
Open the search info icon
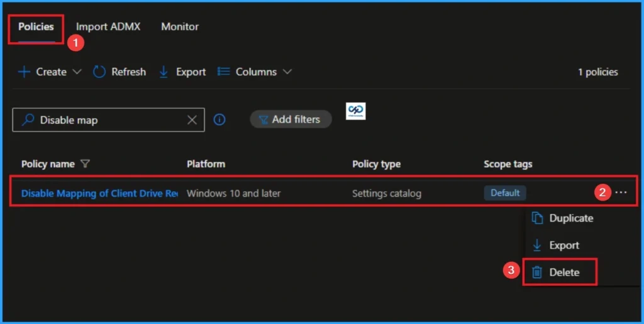tap(219, 120)
